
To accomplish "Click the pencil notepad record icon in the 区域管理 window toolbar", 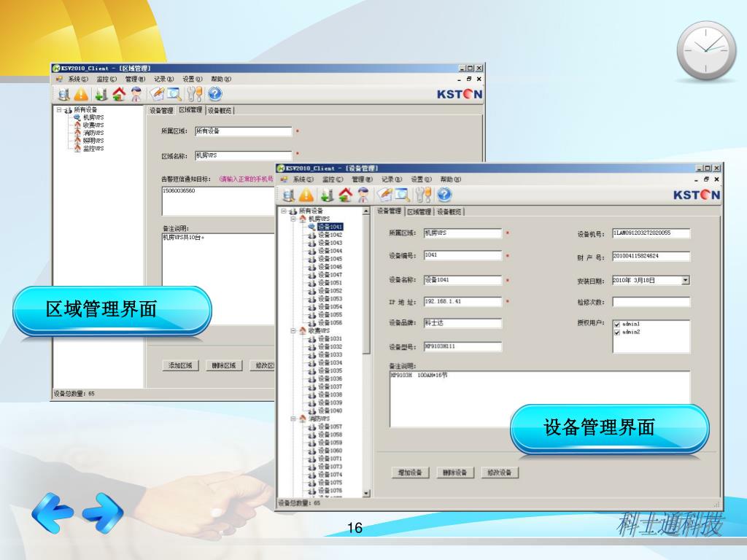I will [158, 94].
